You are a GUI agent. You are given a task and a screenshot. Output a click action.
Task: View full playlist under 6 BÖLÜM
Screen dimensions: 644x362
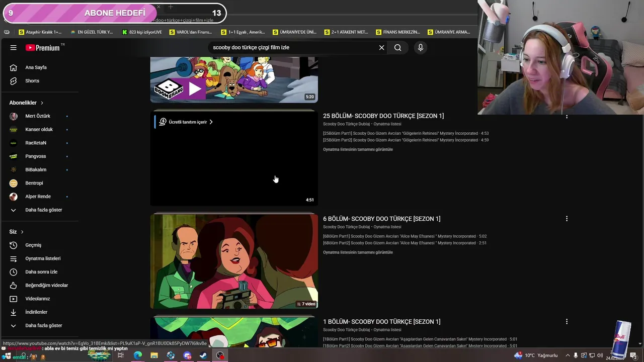pyautogui.click(x=358, y=252)
